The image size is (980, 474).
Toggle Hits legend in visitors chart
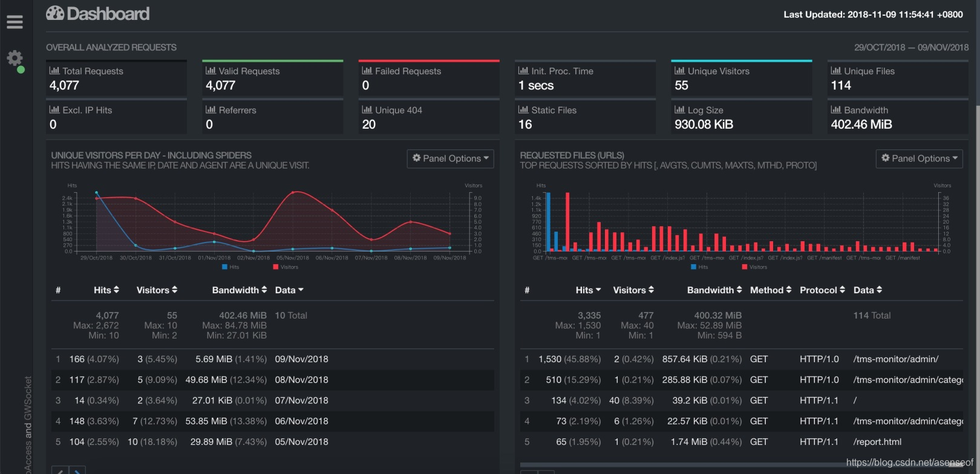tap(230, 267)
